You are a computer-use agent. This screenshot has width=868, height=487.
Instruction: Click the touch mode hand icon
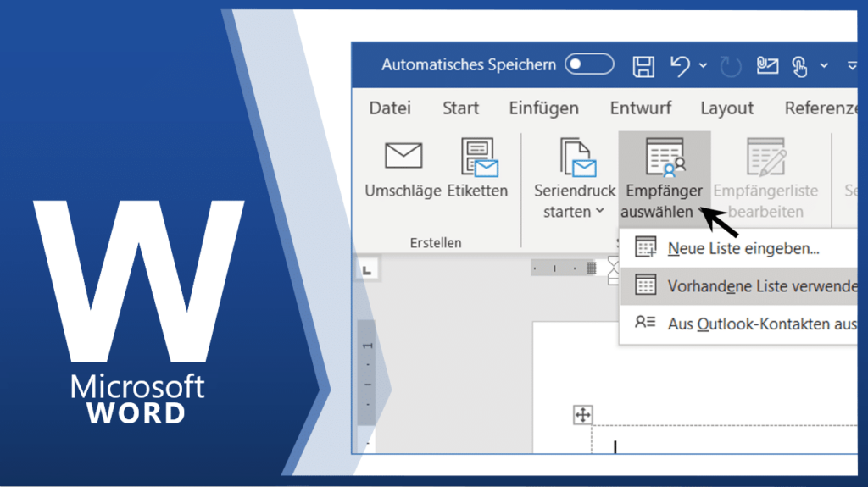799,65
